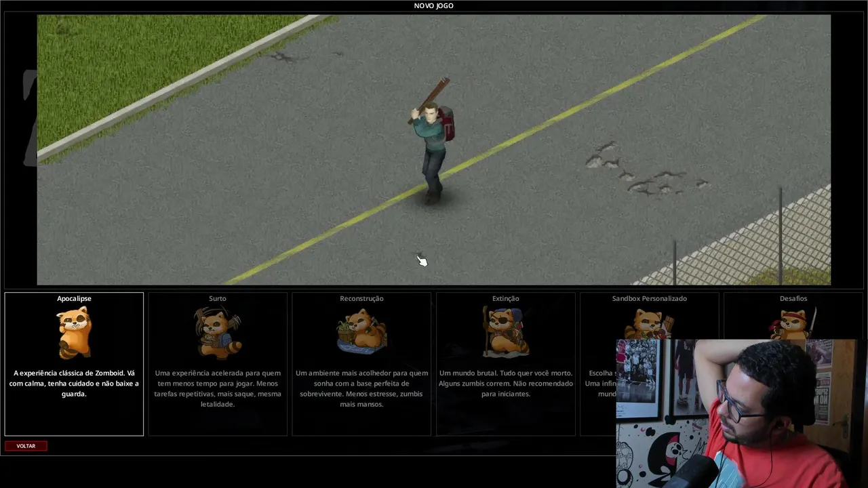
Task: Open the Sandbox Personalizado raccoon icon
Action: [649, 323]
